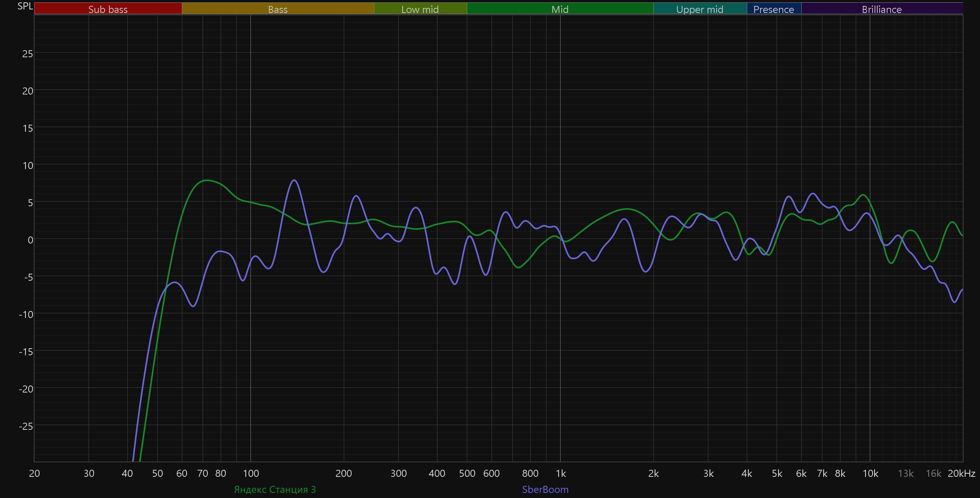Image resolution: width=980 pixels, height=498 pixels.
Task: Toggle the SberBoom legend label
Action: coord(545,489)
